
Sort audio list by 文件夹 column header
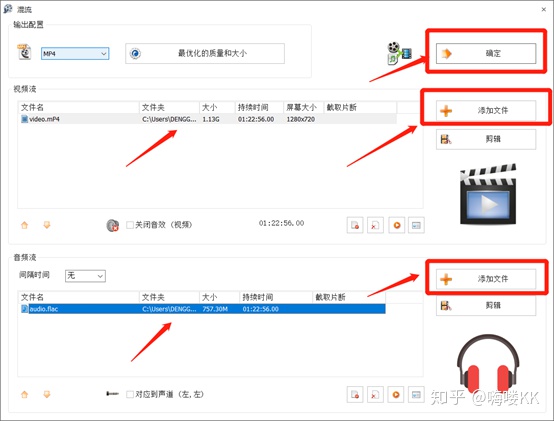click(169, 297)
